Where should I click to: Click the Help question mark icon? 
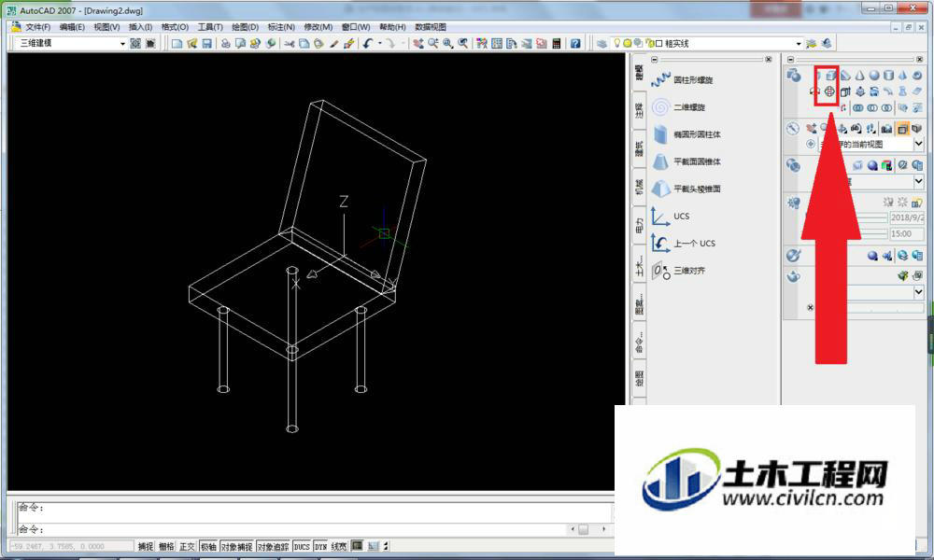coord(574,44)
